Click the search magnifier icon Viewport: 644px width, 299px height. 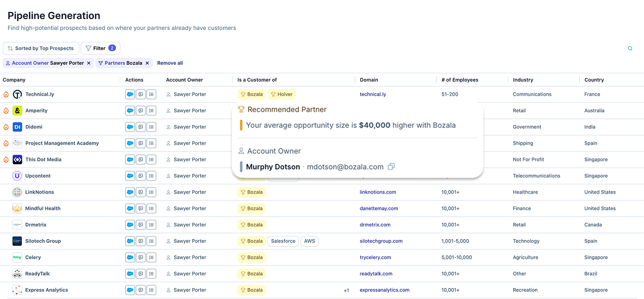[x=630, y=48]
